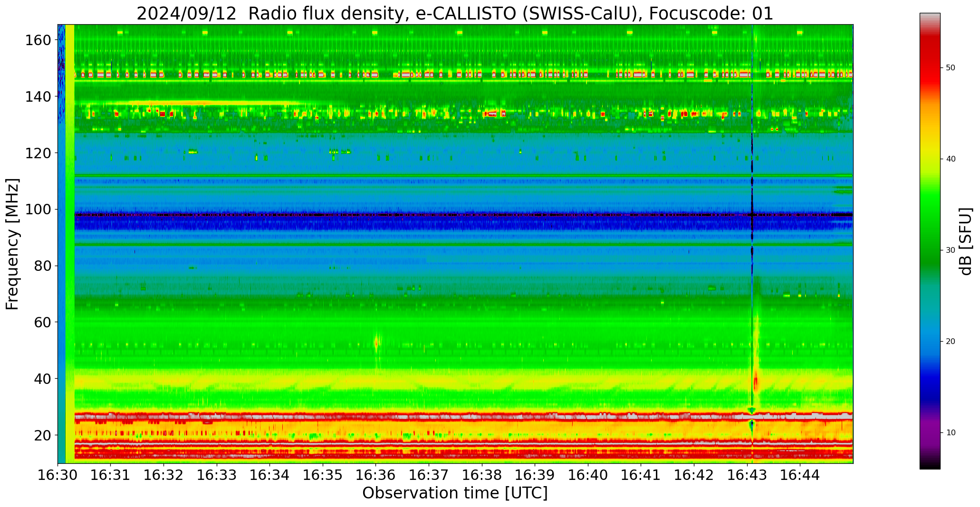Click the yellow calibration stripe at plot start

[x=70, y=244]
